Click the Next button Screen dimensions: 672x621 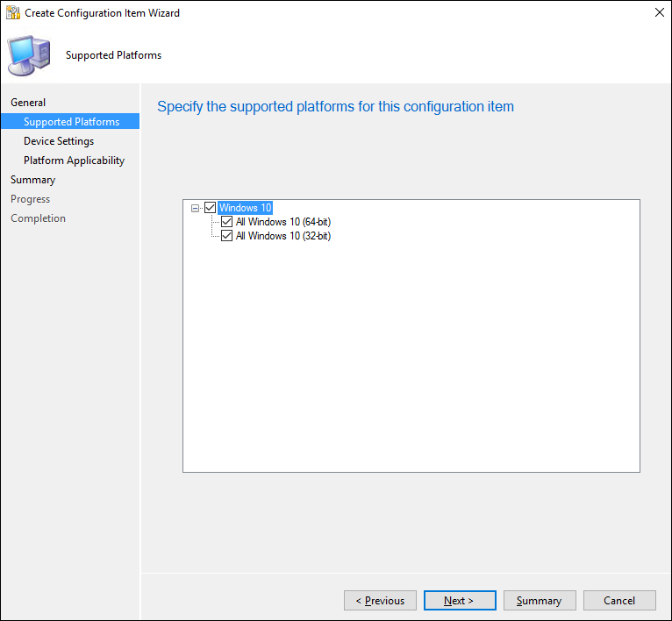point(459,601)
